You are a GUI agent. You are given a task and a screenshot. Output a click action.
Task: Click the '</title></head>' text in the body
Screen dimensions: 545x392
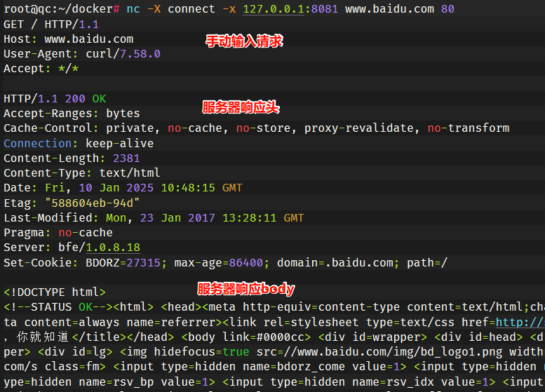pyautogui.click(x=123, y=337)
